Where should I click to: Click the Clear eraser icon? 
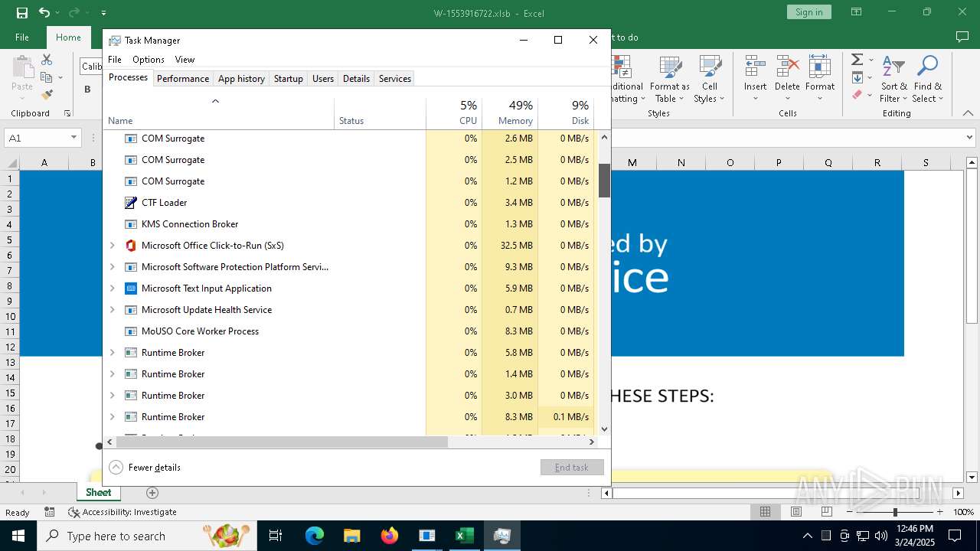coord(857,95)
